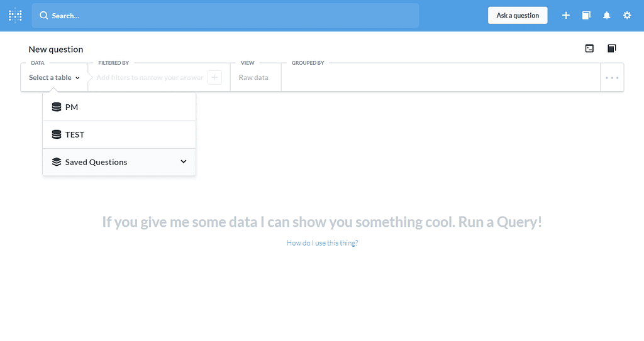Click the add filter plus button
This screenshot has width=644, height=341.
(215, 77)
